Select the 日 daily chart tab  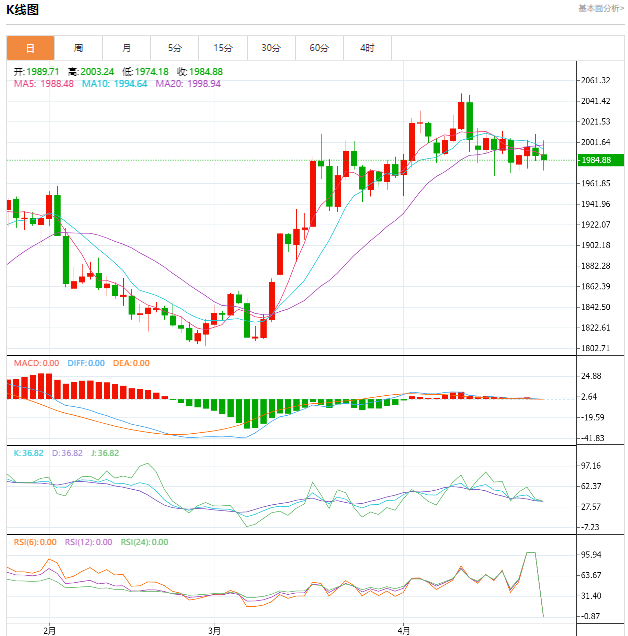point(30,48)
